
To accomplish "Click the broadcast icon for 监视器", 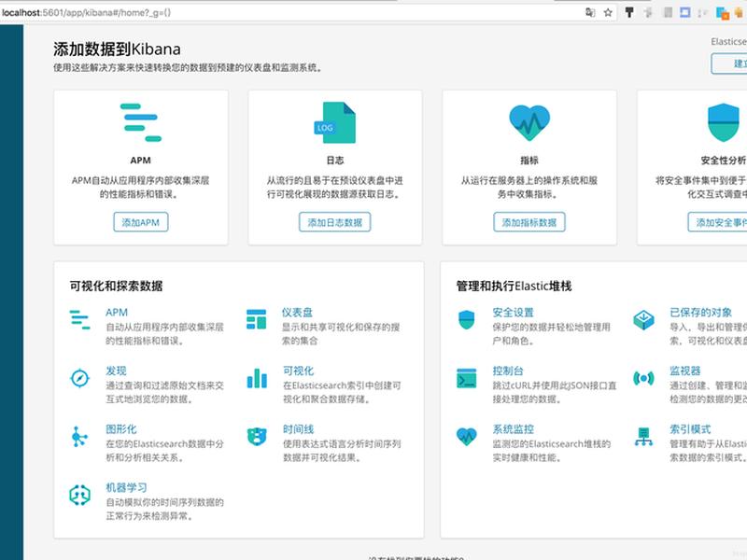I will point(643,378).
